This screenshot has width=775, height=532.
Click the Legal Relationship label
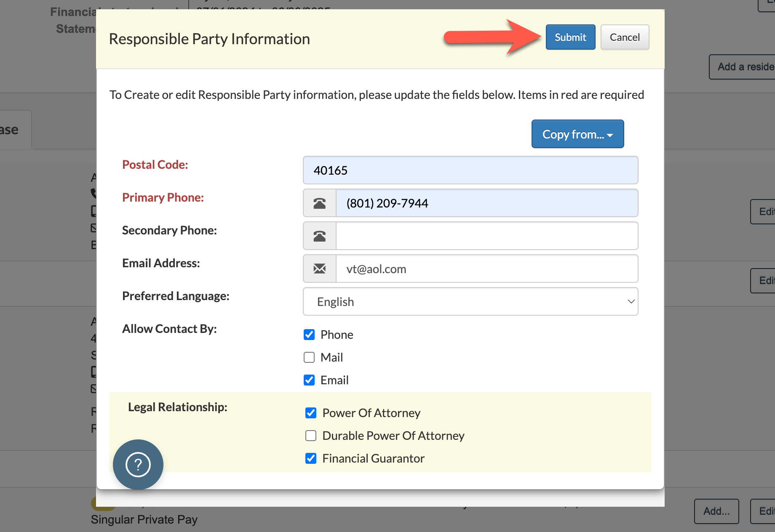click(x=178, y=407)
